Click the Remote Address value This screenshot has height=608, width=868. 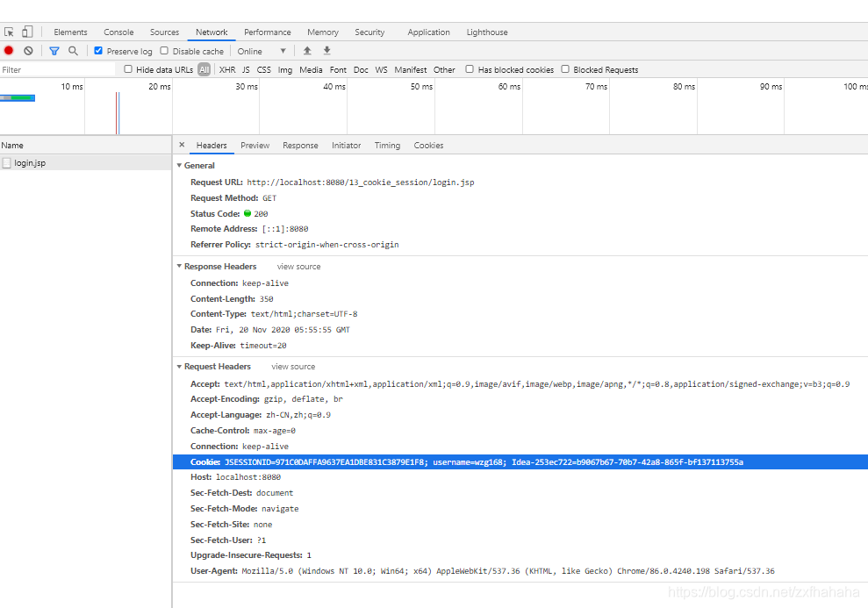pyautogui.click(x=285, y=228)
